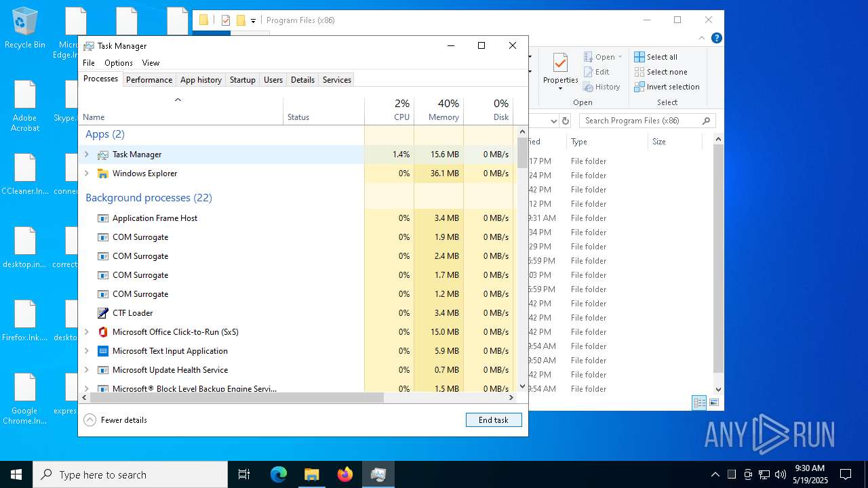Switch to the Startup tab

coord(242,80)
